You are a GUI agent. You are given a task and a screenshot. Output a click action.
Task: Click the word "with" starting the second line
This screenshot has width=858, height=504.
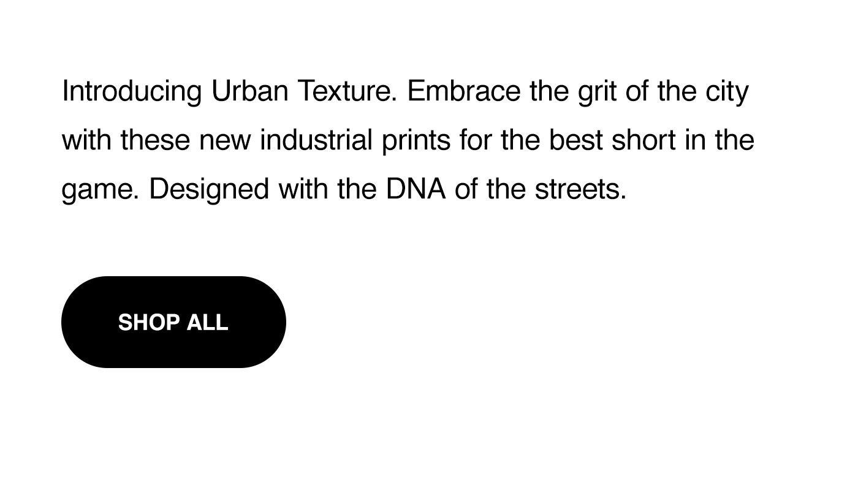click(86, 140)
